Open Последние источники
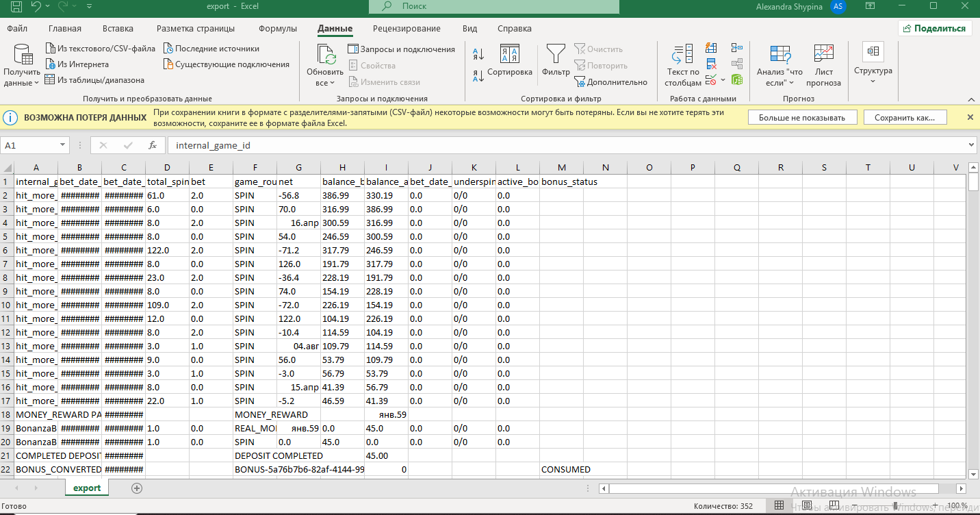Screen dimensions: 980x515 point(211,49)
